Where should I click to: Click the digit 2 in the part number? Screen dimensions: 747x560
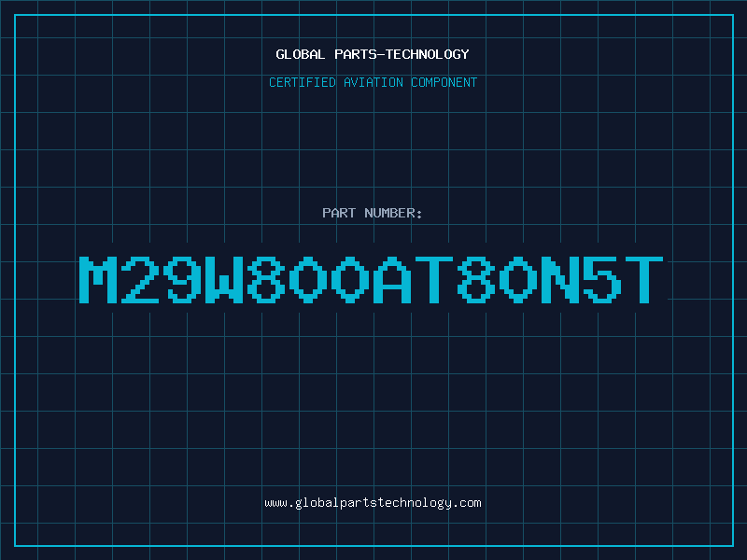tap(139, 279)
